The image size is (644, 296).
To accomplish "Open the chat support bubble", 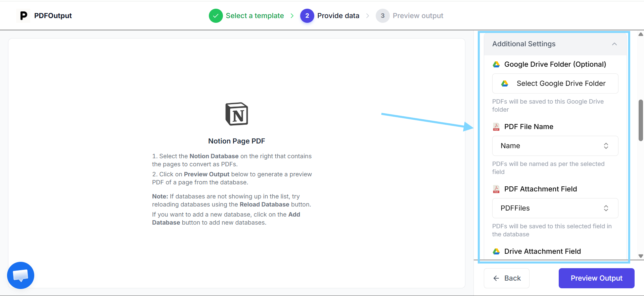I will (20, 275).
